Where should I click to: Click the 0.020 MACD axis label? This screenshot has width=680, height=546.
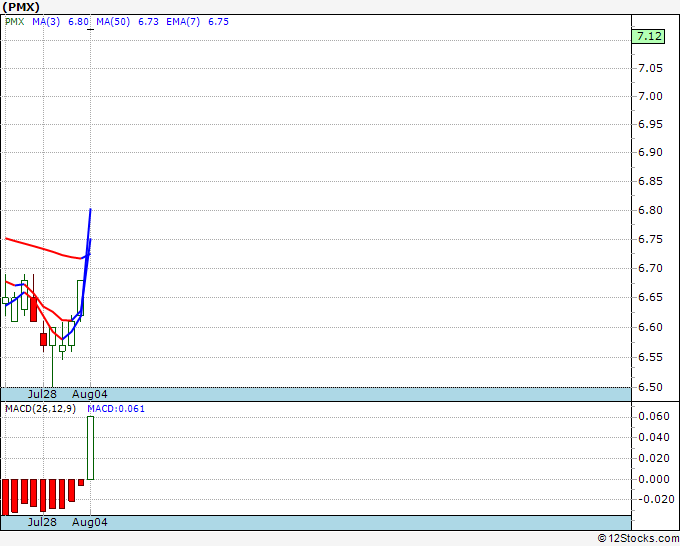pos(654,458)
